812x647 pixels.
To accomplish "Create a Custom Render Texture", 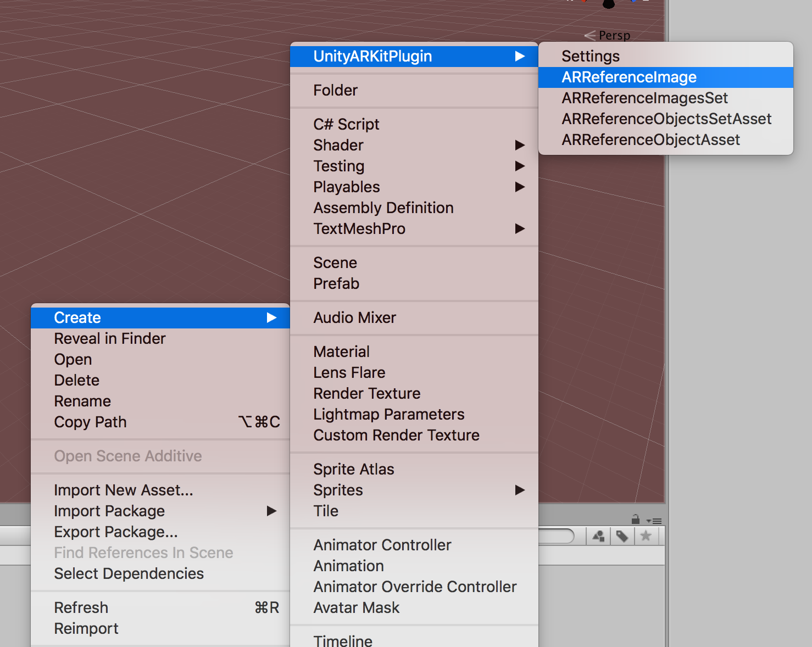I will [x=414, y=435].
